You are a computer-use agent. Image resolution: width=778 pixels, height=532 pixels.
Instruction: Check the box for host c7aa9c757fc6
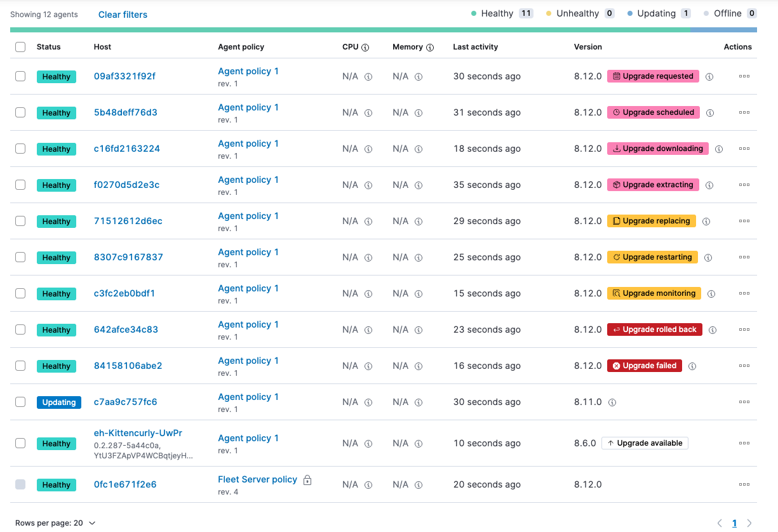(x=20, y=402)
